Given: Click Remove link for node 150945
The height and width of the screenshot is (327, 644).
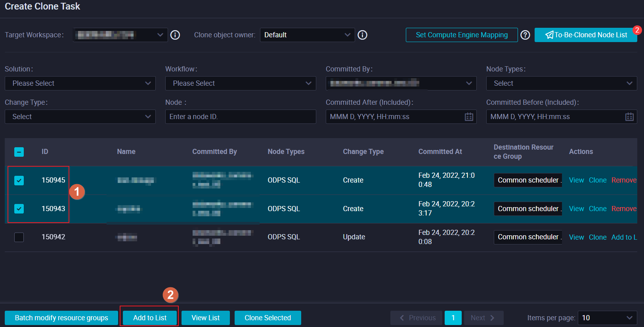Looking at the screenshot, I should 624,180.
